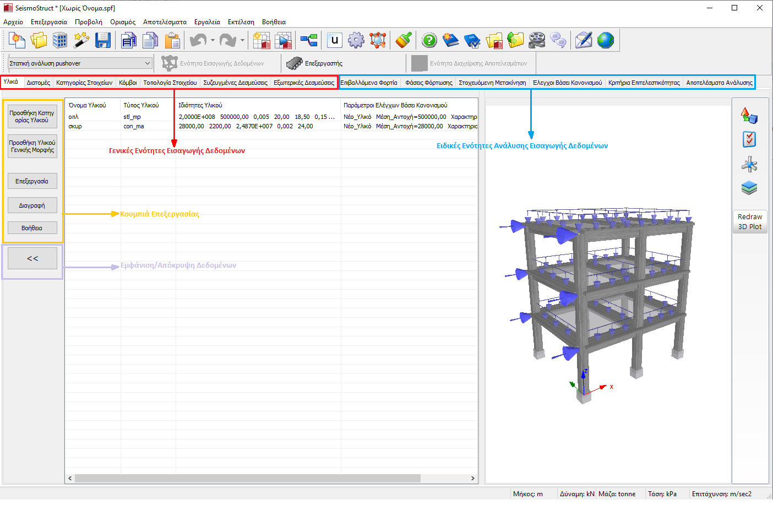Open the checklist display options icon
Image resolution: width=773 pixels, height=532 pixels.
click(749, 139)
